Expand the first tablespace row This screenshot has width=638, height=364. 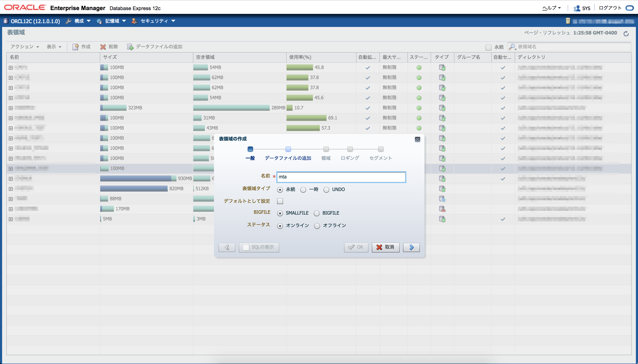click(11, 68)
